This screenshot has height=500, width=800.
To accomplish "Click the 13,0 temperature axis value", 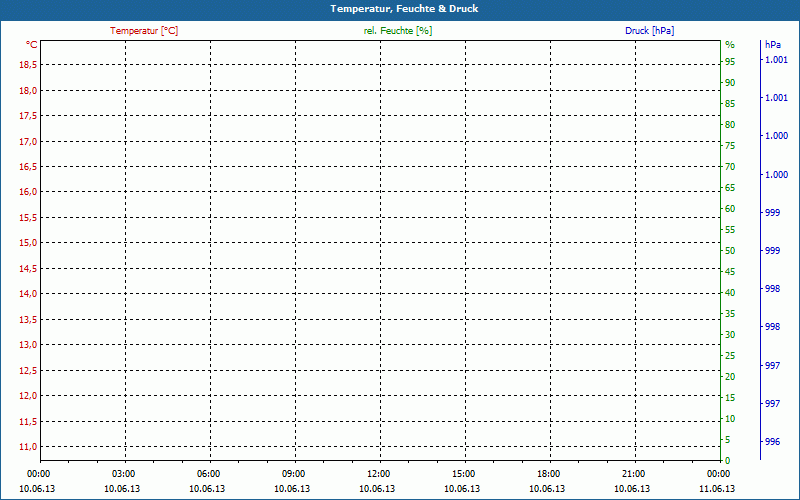I will point(28,345).
